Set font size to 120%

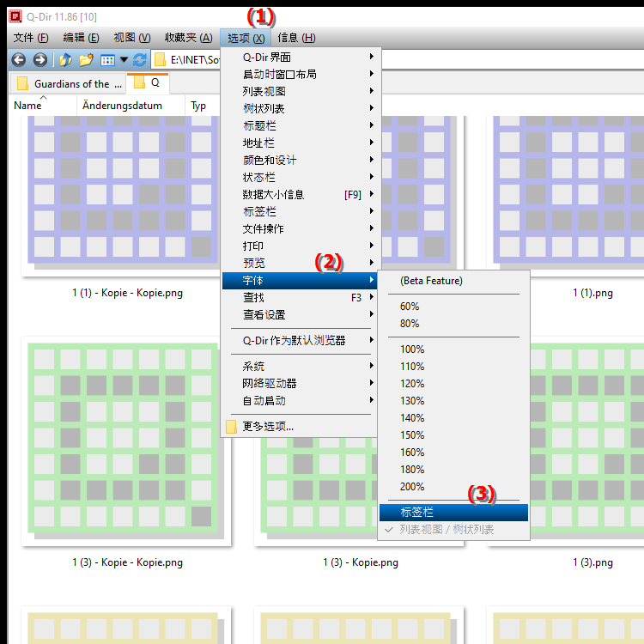pyautogui.click(x=453, y=384)
